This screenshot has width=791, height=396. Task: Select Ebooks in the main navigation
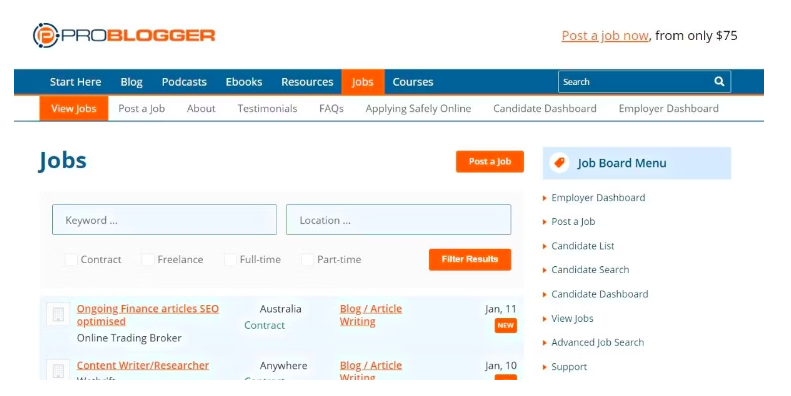244,82
